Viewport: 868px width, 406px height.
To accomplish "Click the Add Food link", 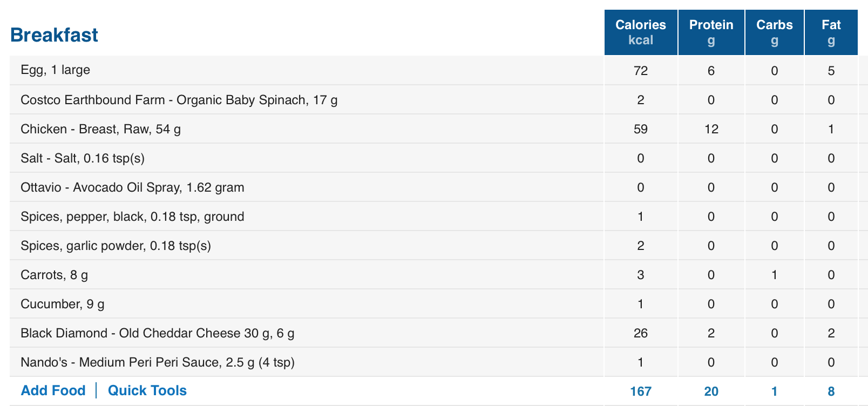I will (53, 390).
